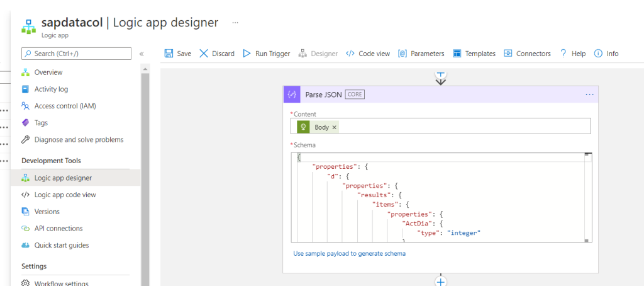Click the CORE badge on Parse JSON

pyautogui.click(x=355, y=94)
